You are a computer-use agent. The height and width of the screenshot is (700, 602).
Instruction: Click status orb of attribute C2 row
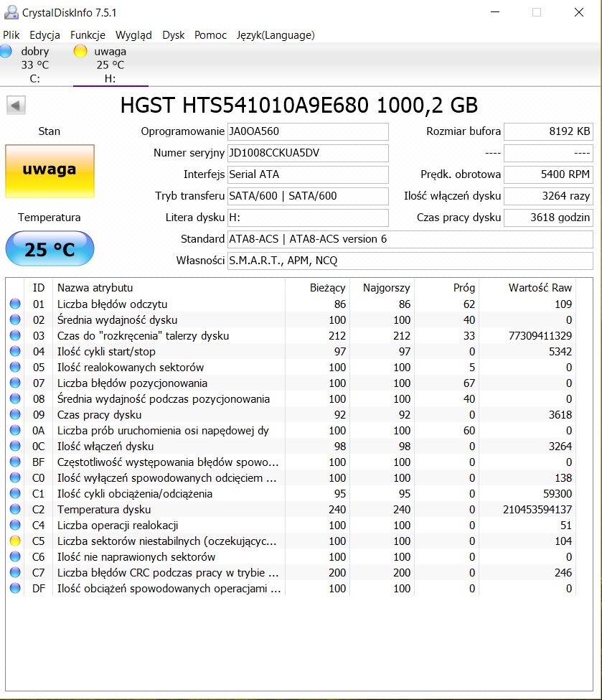[15, 509]
